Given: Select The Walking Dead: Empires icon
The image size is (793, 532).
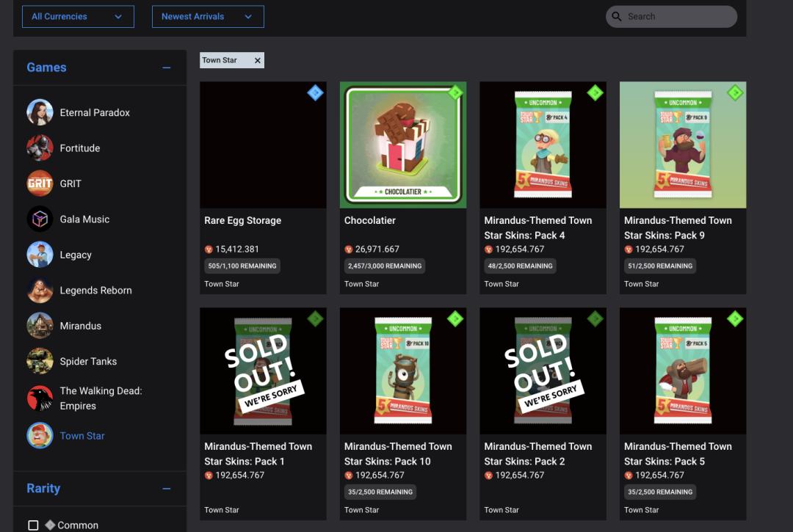Looking at the screenshot, I should click(40, 398).
